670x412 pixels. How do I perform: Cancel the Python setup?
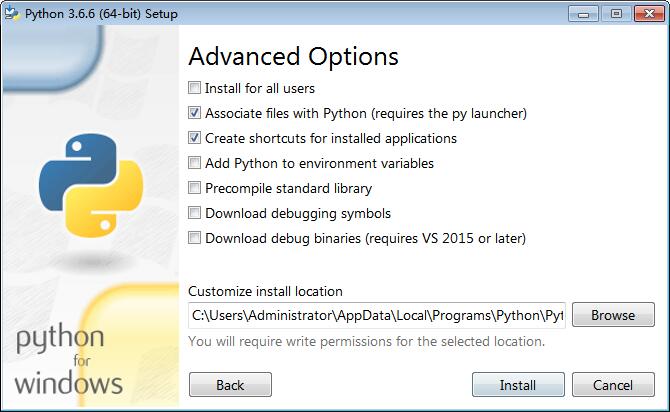613,385
